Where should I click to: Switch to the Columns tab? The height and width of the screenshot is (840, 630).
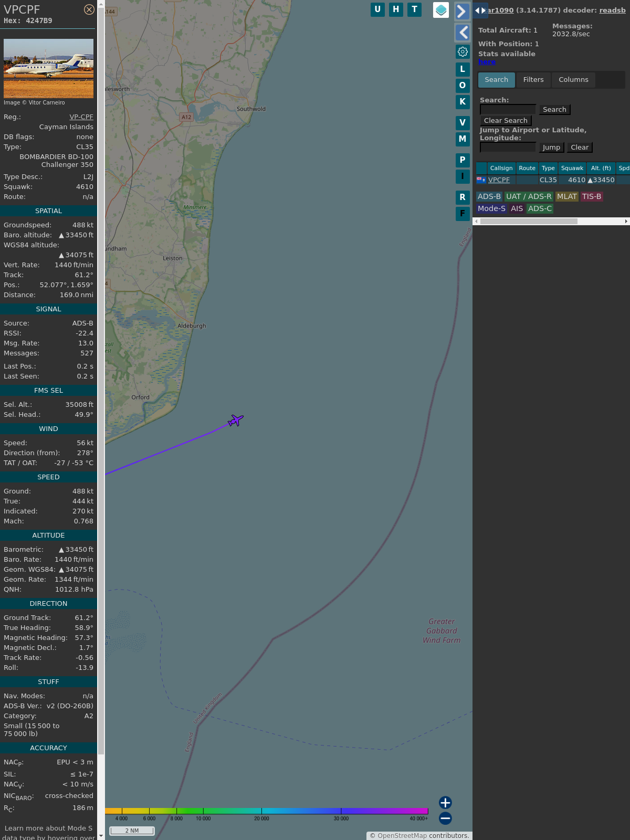point(573,80)
